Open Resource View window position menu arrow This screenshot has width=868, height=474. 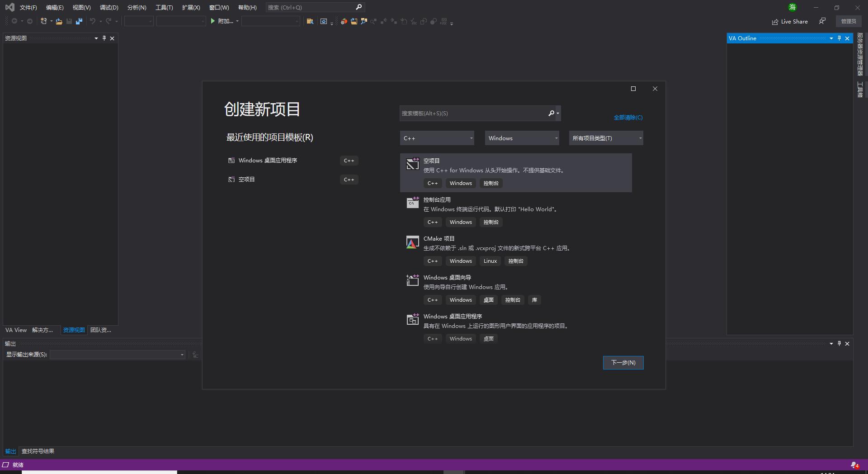(x=96, y=38)
